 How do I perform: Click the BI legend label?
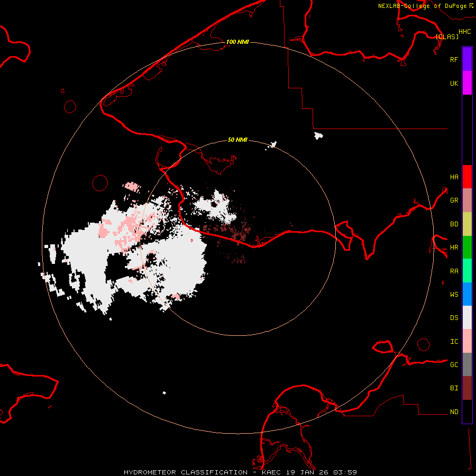(454, 388)
